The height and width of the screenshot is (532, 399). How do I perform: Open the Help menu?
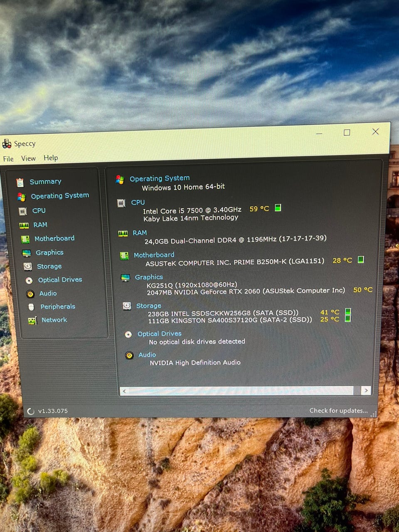(x=51, y=158)
